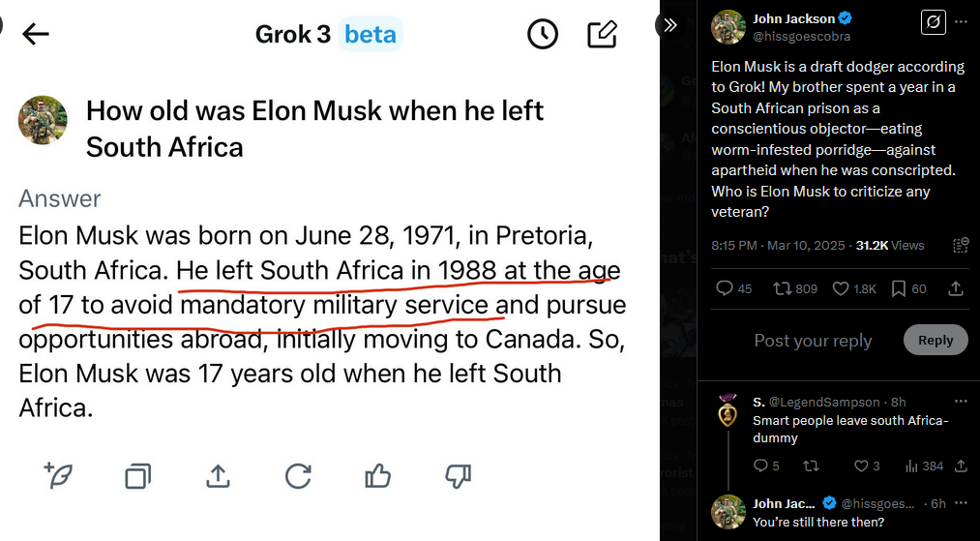This screenshot has height=541, width=980.
Task: Share John Jackson's post
Action: (x=956, y=288)
